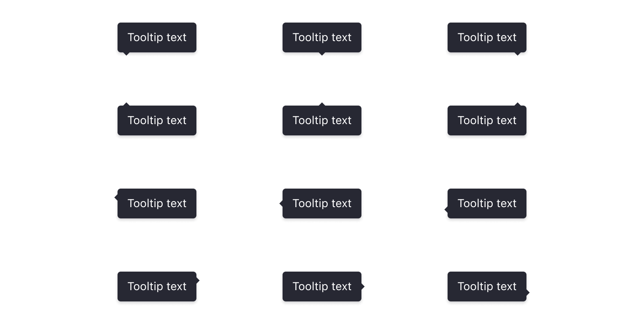The image size is (644, 324).
Task: Click the tooltip with left-side upper pointer arrow
Action: 157,205
